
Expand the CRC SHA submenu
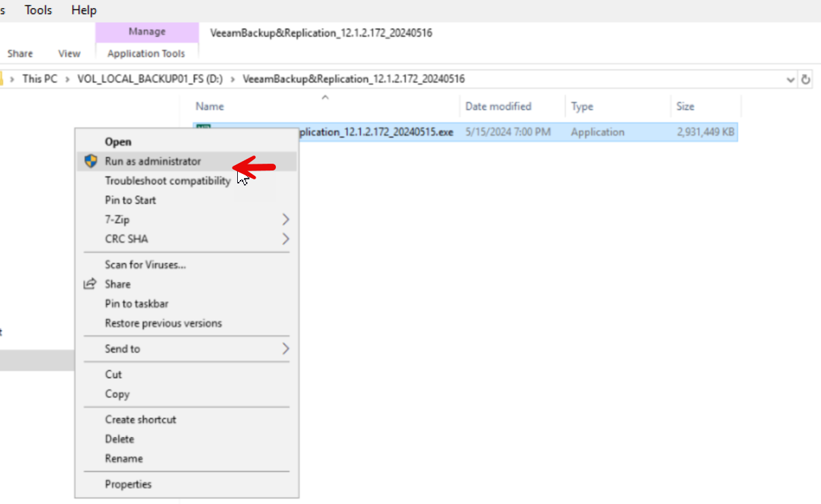pos(186,239)
